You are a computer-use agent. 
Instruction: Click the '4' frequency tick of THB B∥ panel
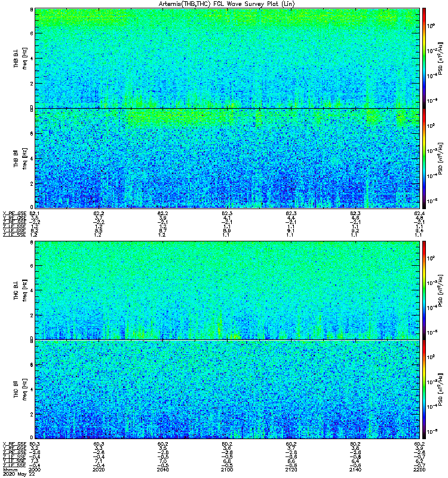(x=32, y=158)
